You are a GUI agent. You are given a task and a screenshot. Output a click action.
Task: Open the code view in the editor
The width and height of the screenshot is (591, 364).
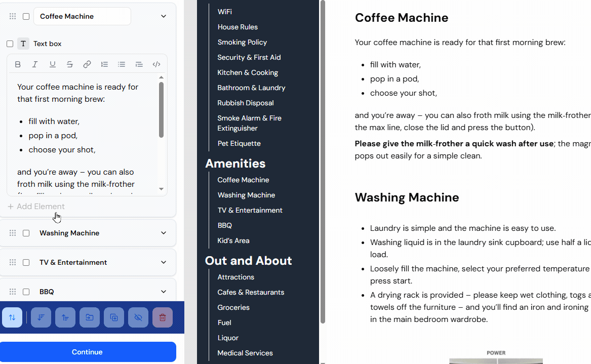(x=156, y=64)
